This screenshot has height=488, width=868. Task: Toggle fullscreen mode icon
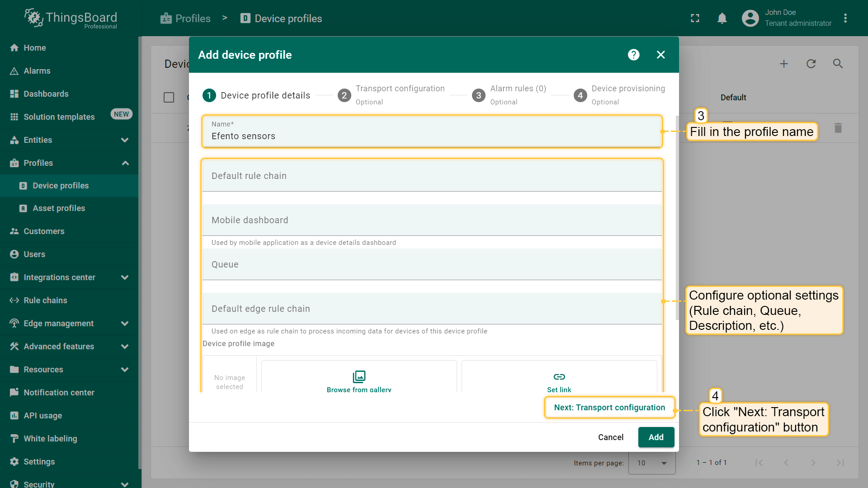pos(695,19)
